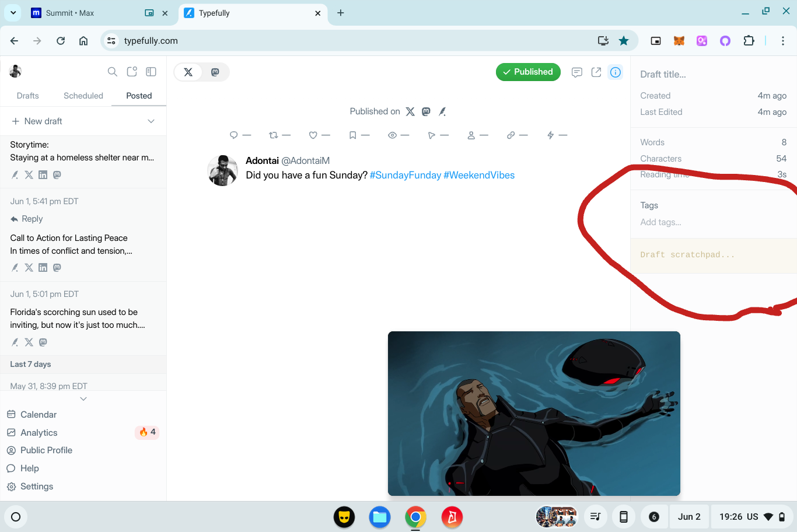Open published post on X icon
The height and width of the screenshot is (532, 797).
(x=410, y=111)
